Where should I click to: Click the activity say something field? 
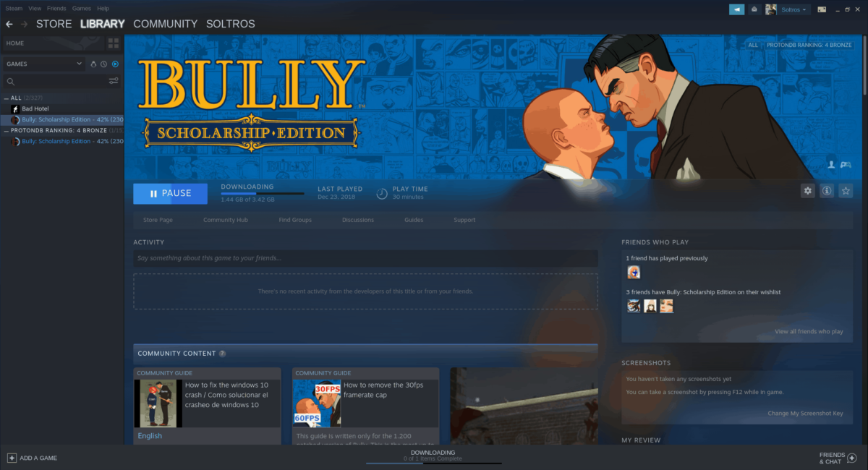pyautogui.click(x=365, y=258)
